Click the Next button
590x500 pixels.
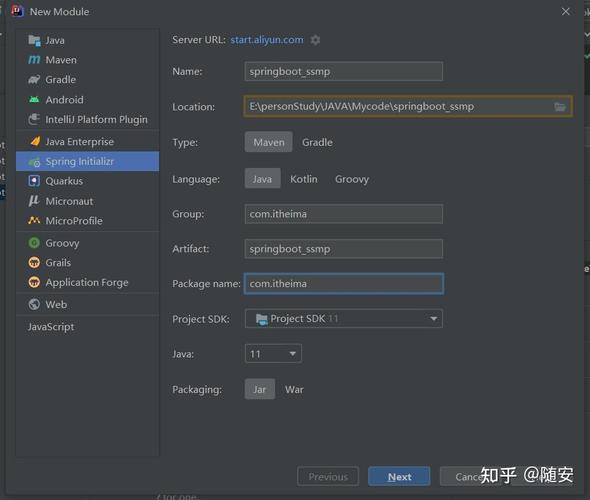click(399, 476)
